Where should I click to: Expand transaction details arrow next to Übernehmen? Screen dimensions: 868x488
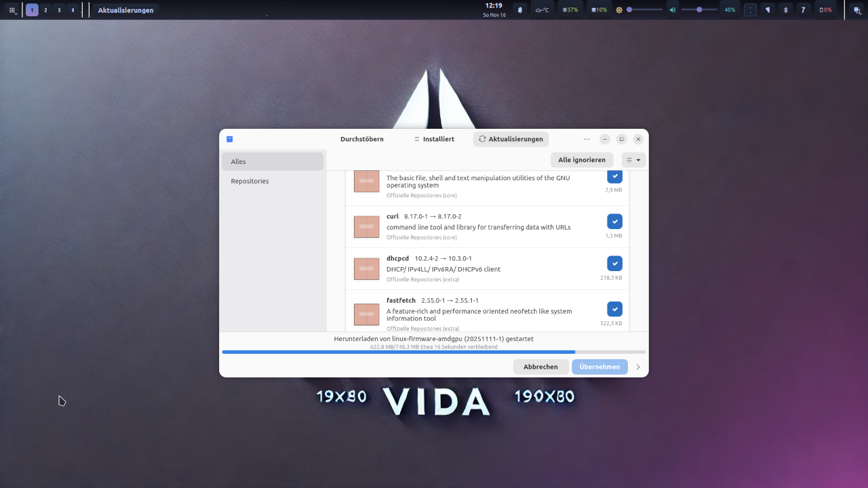click(637, 367)
